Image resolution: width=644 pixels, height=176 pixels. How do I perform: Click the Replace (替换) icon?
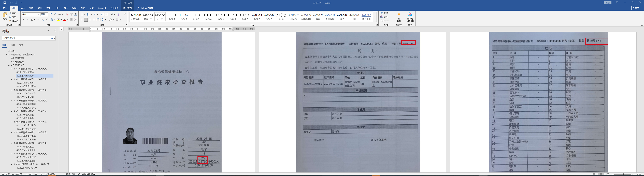(384, 17)
